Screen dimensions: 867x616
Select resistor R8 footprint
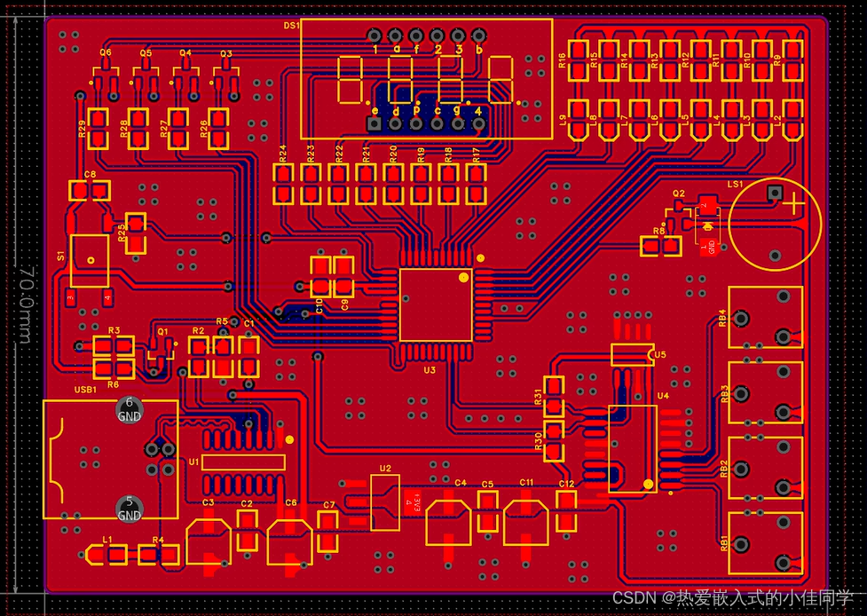tap(661, 246)
